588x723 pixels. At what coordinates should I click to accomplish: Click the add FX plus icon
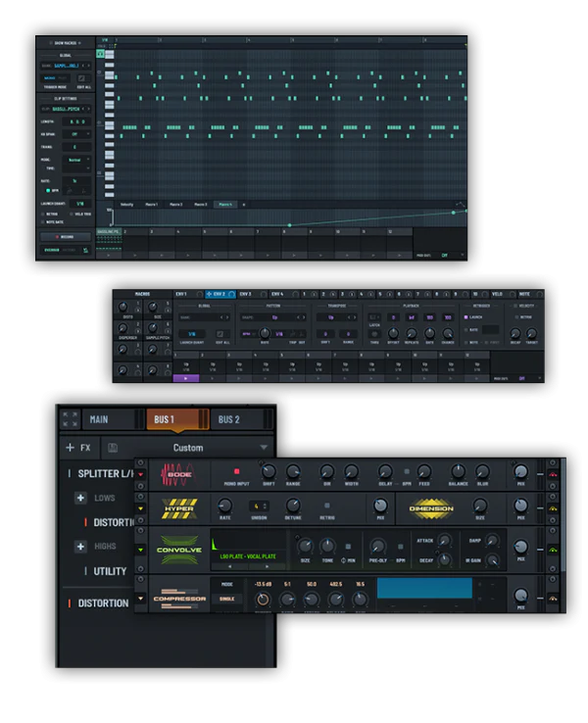[x=71, y=448]
